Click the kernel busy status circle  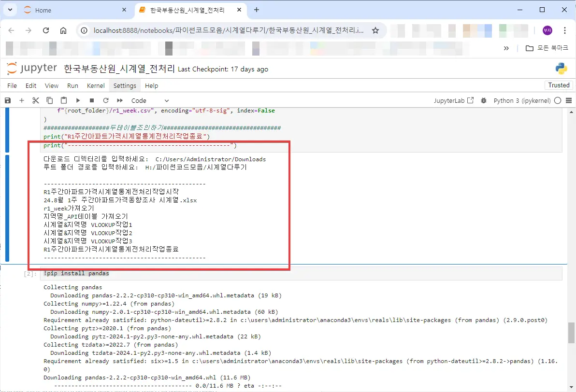tap(557, 100)
